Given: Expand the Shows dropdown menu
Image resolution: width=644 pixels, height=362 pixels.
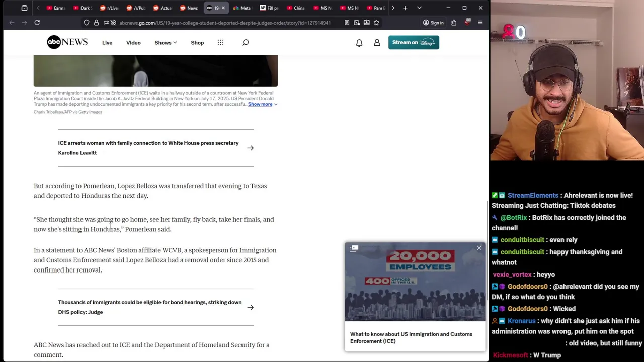Looking at the screenshot, I should tap(166, 43).
